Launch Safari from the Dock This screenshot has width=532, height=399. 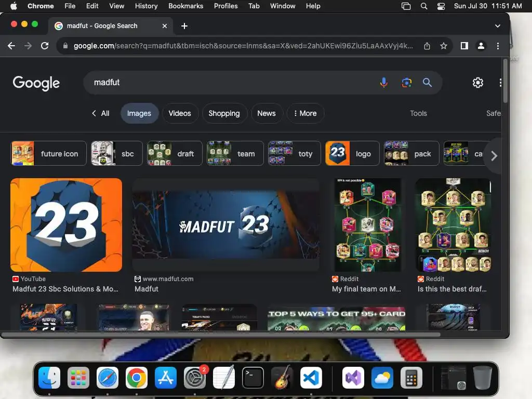(x=108, y=378)
